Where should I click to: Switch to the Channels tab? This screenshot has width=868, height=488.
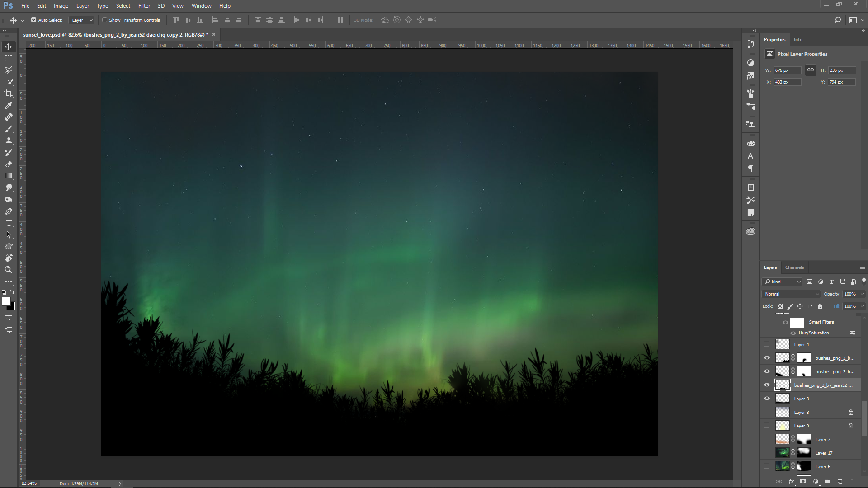[794, 267]
